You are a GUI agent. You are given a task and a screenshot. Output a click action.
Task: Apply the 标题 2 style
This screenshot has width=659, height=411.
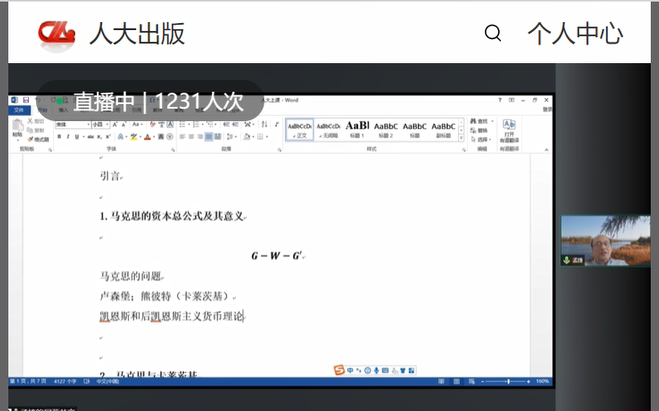point(386,130)
